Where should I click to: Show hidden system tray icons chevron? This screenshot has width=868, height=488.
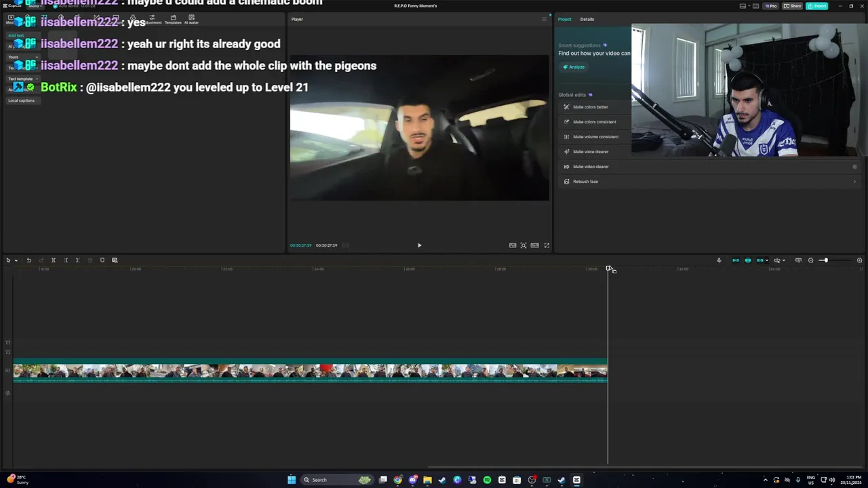[x=766, y=480]
